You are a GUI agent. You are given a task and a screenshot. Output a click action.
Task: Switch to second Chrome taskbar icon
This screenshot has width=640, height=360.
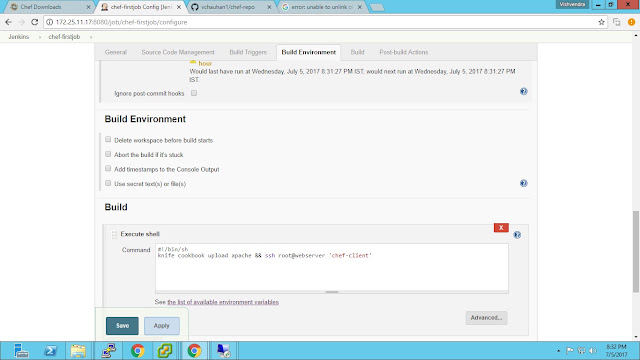click(194, 351)
